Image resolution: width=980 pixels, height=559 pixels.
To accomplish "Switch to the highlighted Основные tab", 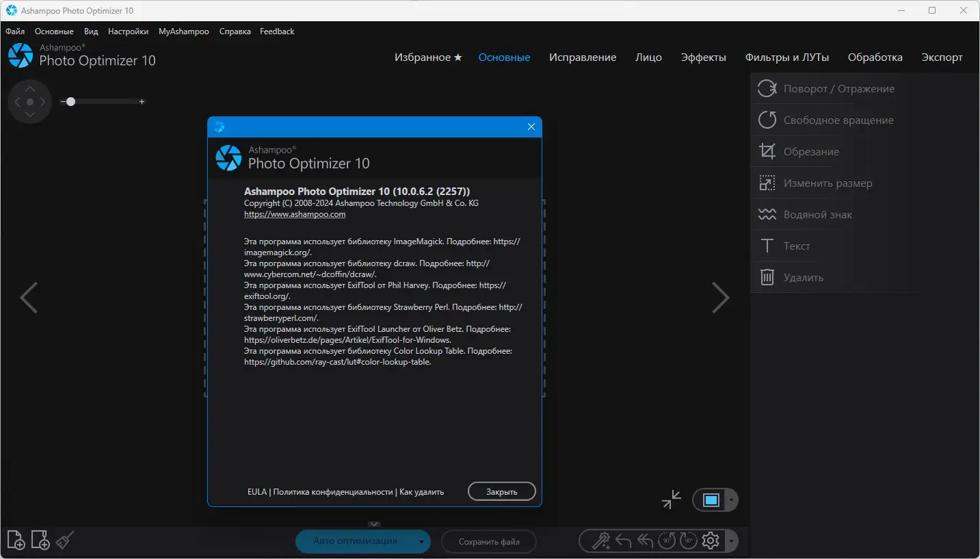I will (x=505, y=57).
